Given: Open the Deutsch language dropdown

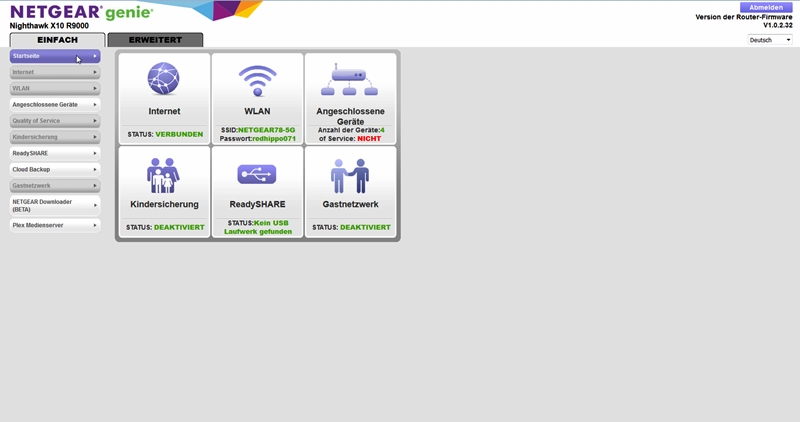Looking at the screenshot, I should tap(769, 40).
